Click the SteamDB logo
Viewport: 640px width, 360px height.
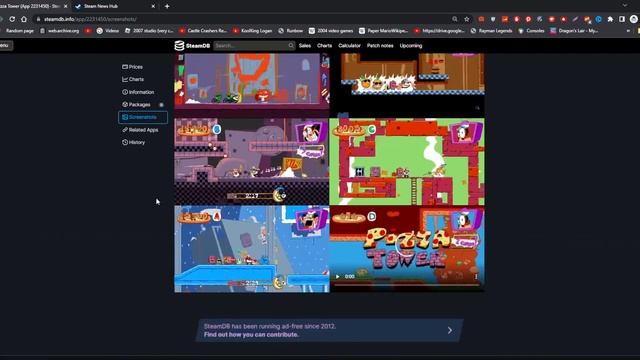[x=192, y=45]
